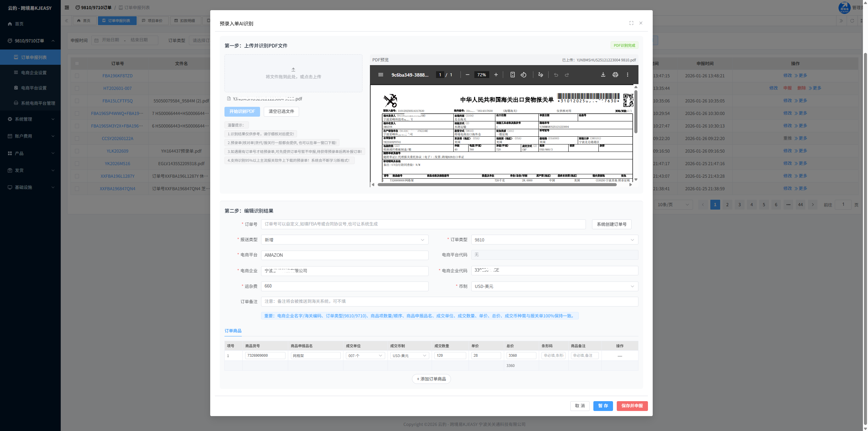Click the 保存并申报 button
The width and height of the screenshot is (868, 431).
pos(632,406)
